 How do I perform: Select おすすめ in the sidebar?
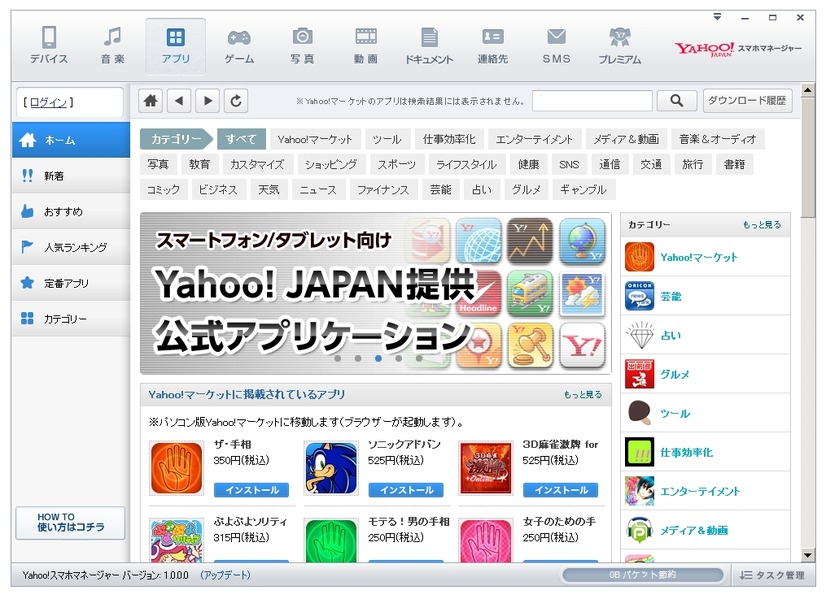pos(71,212)
